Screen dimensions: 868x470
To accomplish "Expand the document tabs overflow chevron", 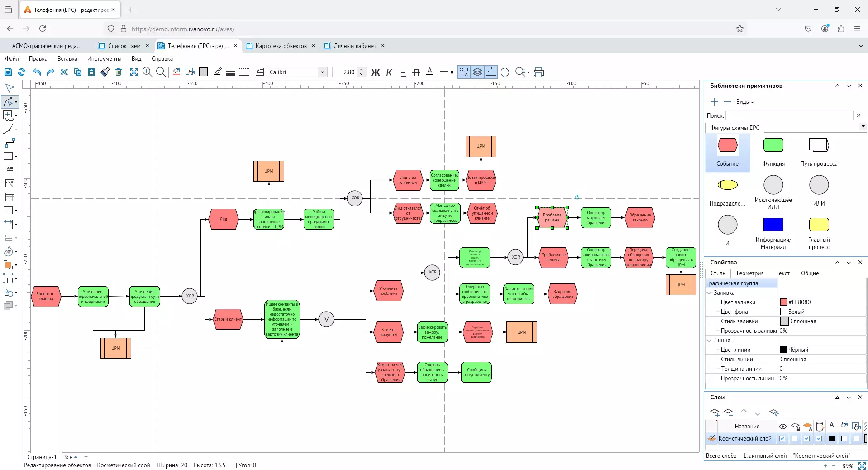I will point(860,46).
